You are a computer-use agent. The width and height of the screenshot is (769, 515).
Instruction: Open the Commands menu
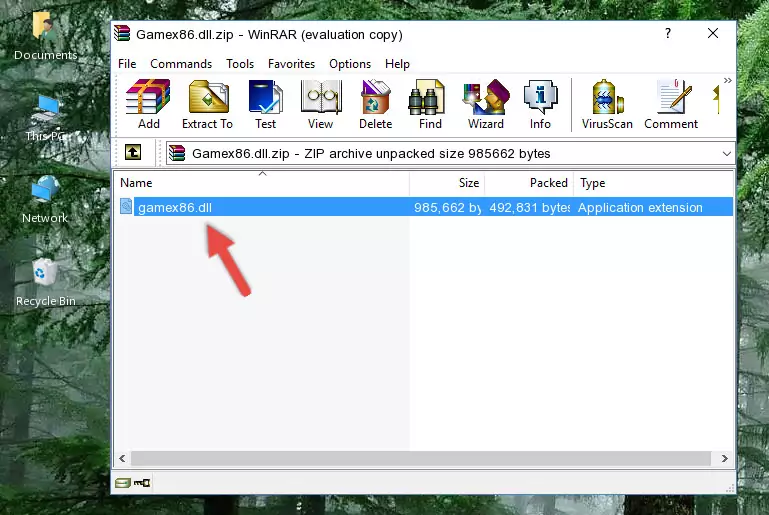(181, 64)
